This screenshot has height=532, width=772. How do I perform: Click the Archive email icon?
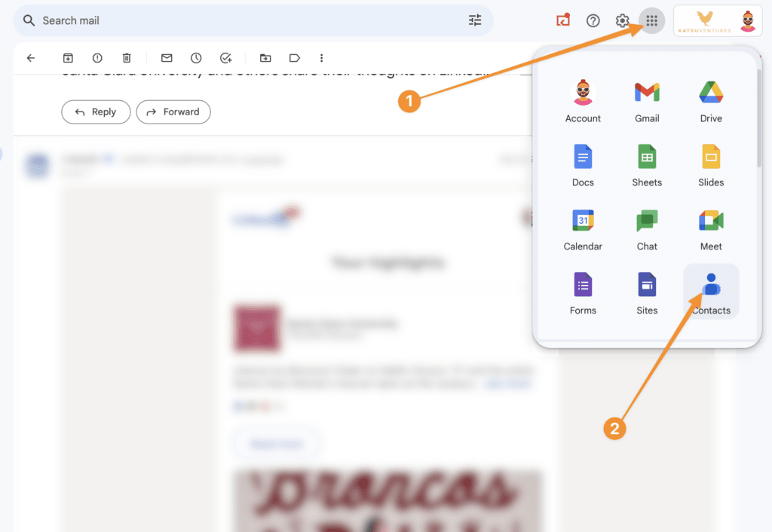(x=68, y=58)
